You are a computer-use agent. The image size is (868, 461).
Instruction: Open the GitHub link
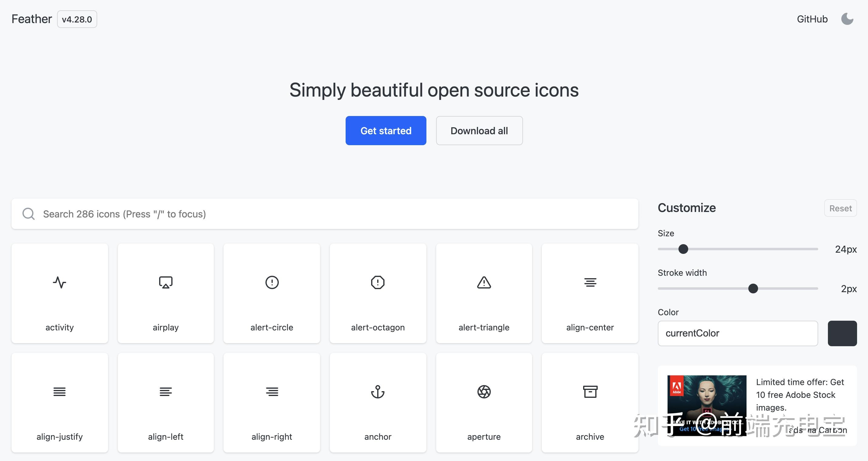(812, 19)
